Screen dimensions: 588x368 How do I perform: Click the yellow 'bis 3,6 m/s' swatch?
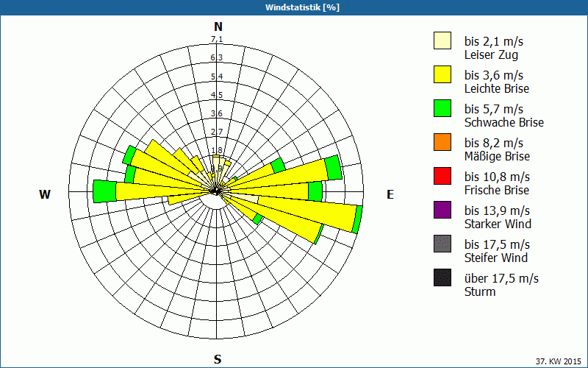(442, 74)
